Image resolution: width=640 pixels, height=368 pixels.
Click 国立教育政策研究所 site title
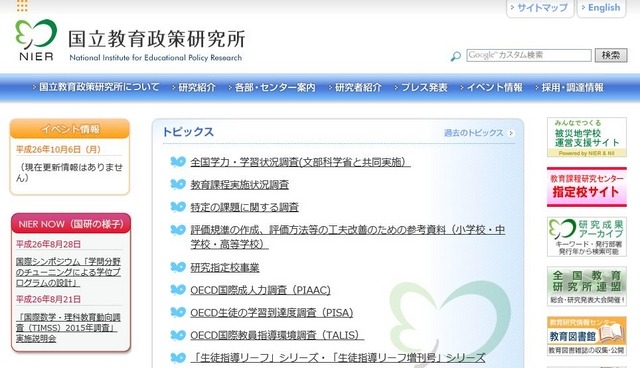coord(156,40)
